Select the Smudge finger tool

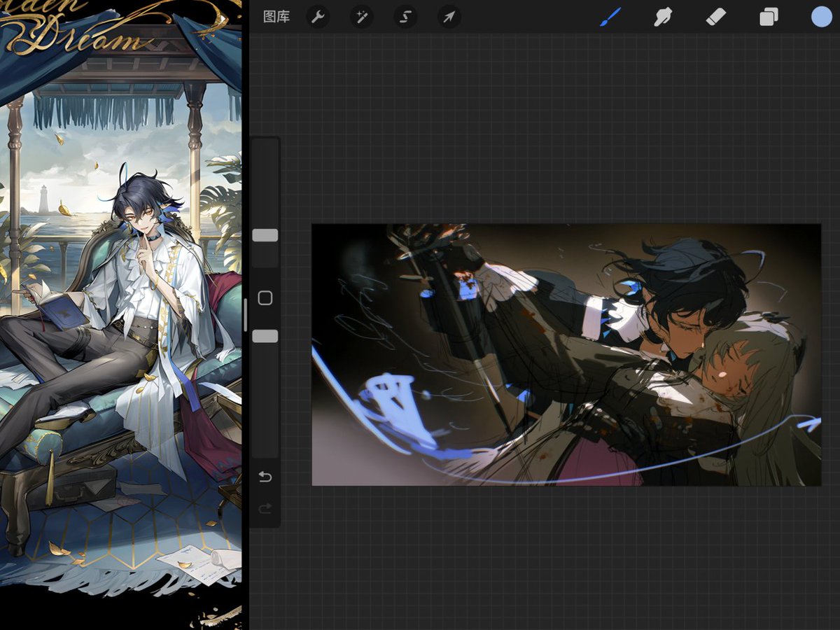click(662, 17)
